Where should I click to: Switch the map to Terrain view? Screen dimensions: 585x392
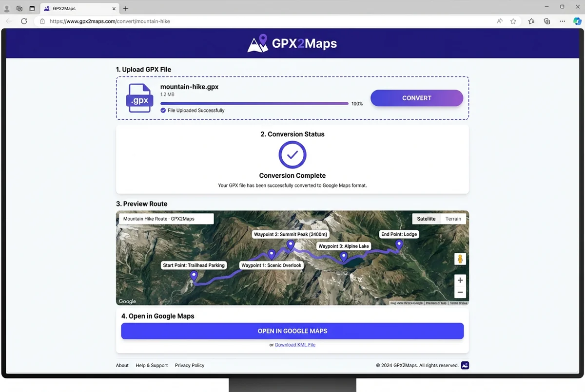point(452,219)
